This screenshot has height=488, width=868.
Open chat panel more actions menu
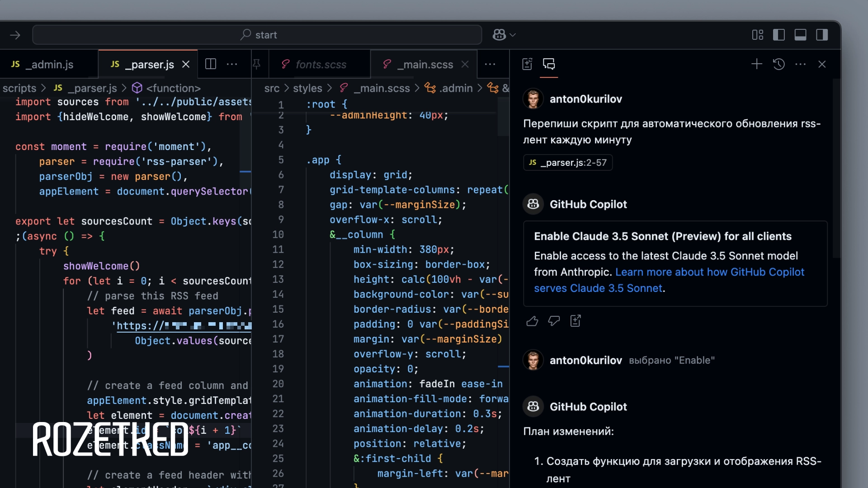[x=801, y=64]
